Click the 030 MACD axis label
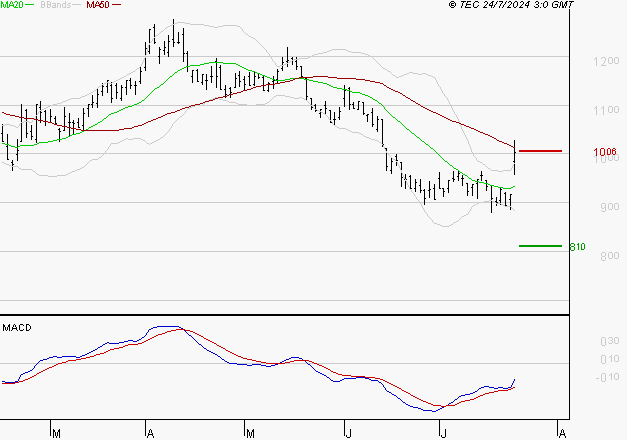 click(x=610, y=341)
